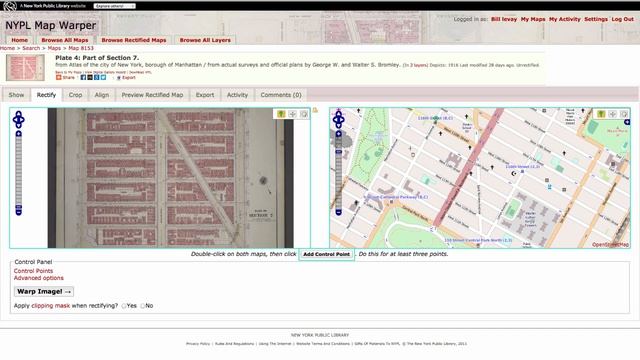Open the Explore others dropdown
640x360 pixels.
pos(114,6)
